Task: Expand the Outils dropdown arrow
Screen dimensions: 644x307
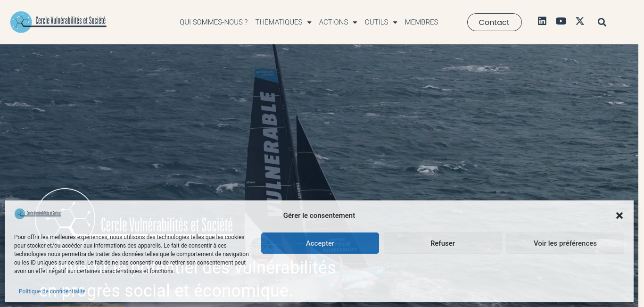Action: click(395, 22)
